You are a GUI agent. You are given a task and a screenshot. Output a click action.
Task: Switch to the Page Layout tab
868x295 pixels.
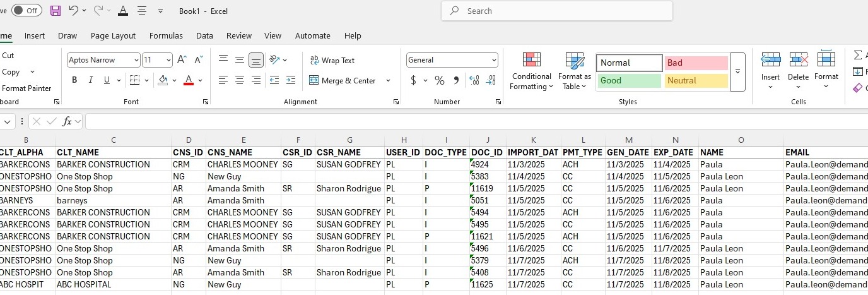point(113,35)
